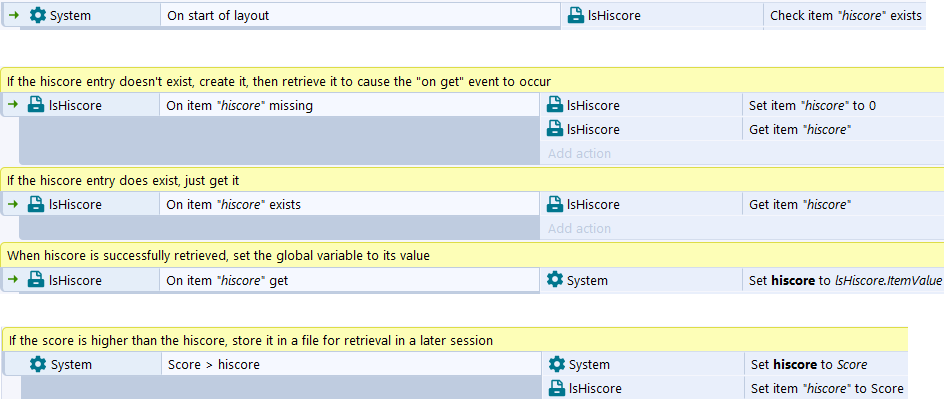The height and width of the screenshot is (399, 944).
Task: Click the green trigger arrow of the "On start of layout" event
Action: [14, 16]
